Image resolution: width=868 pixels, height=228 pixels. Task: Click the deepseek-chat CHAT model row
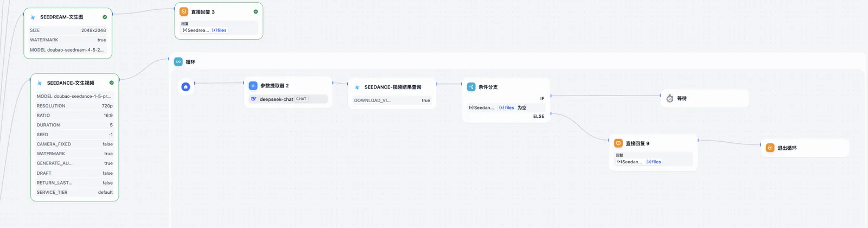point(288,99)
